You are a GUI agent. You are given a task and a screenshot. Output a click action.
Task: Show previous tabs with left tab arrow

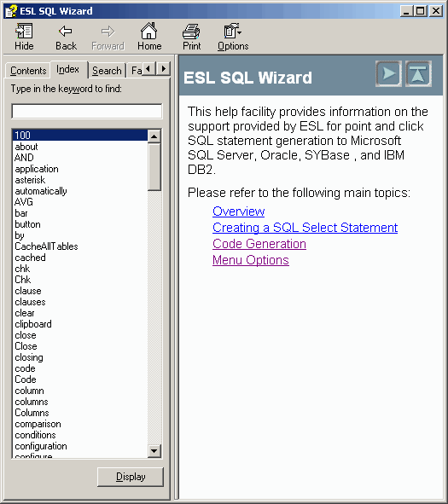coord(148,69)
